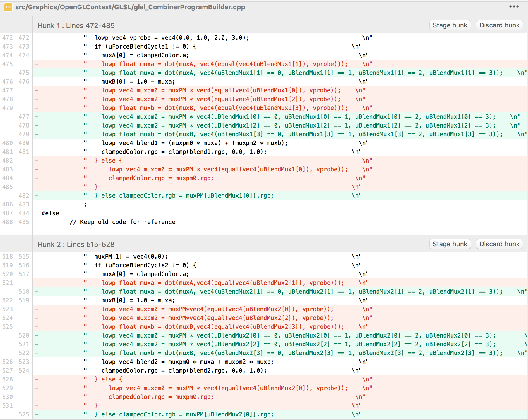This screenshot has height=420, width=528.
Task: Click the orange modified-file status icon
Action: [8, 7]
